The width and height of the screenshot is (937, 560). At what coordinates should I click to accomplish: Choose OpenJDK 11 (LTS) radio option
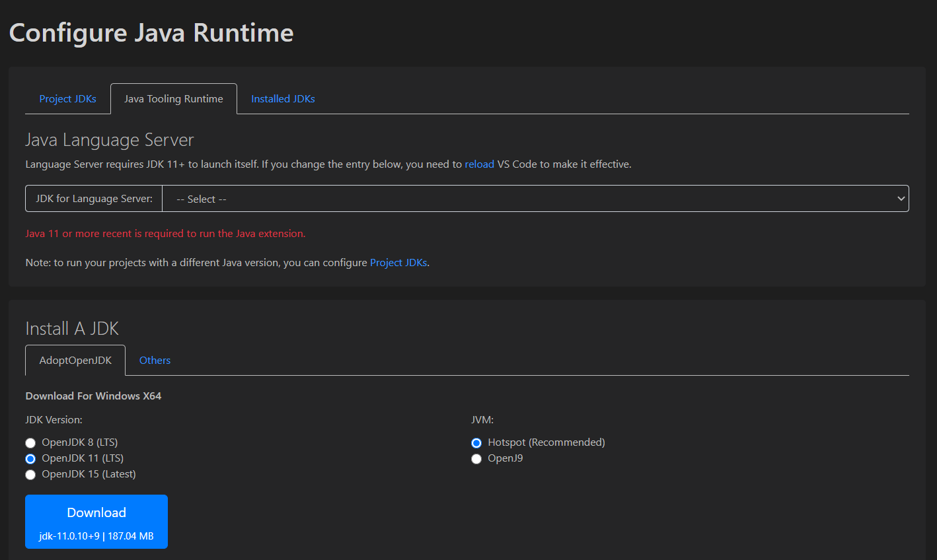coord(30,458)
